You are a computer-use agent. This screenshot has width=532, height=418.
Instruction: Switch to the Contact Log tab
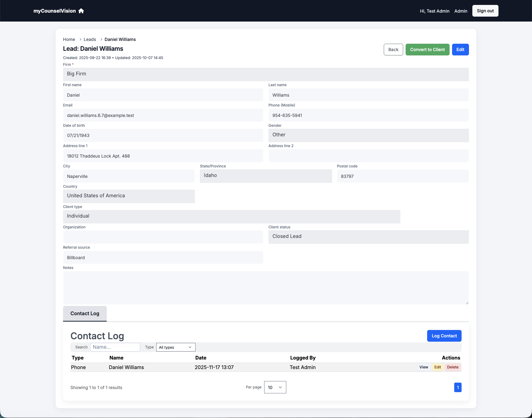point(85,313)
